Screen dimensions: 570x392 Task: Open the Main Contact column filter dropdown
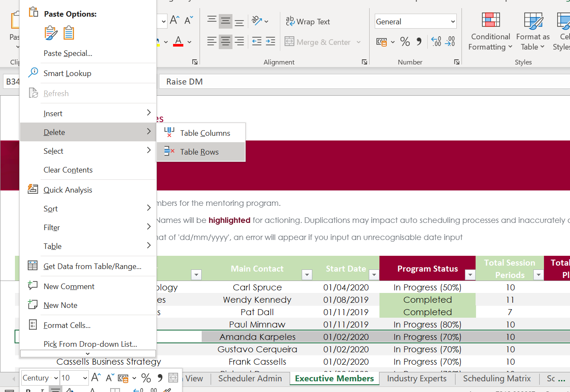(x=306, y=275)
